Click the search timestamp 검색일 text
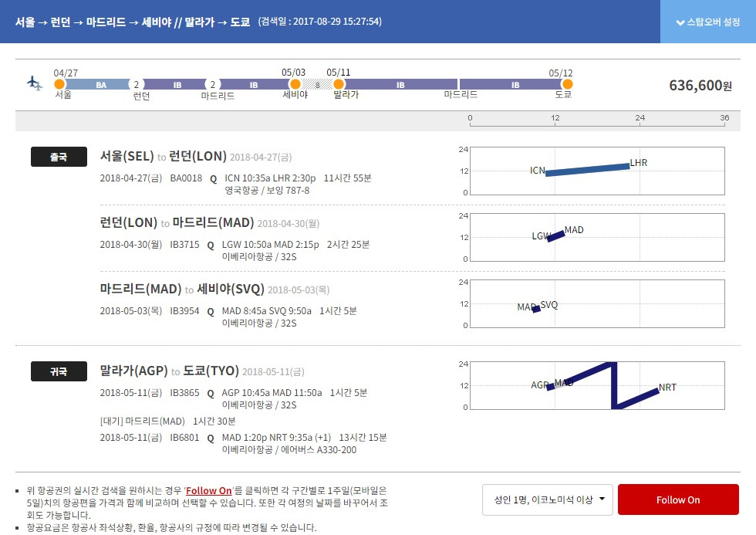Viewport: 756px width, 535px height. 319,22
